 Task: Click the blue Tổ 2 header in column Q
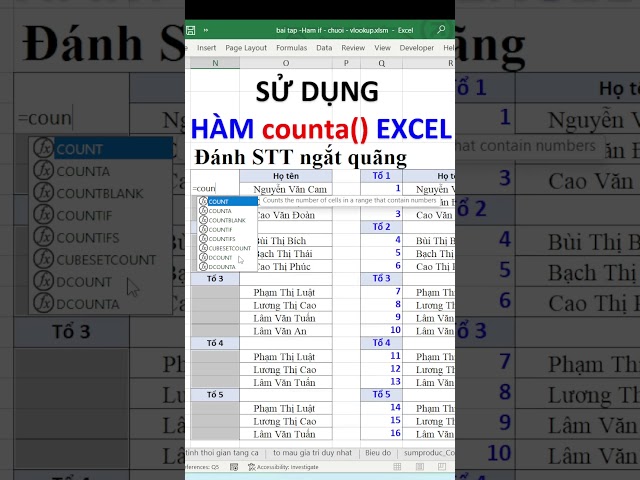coord(382,227)
